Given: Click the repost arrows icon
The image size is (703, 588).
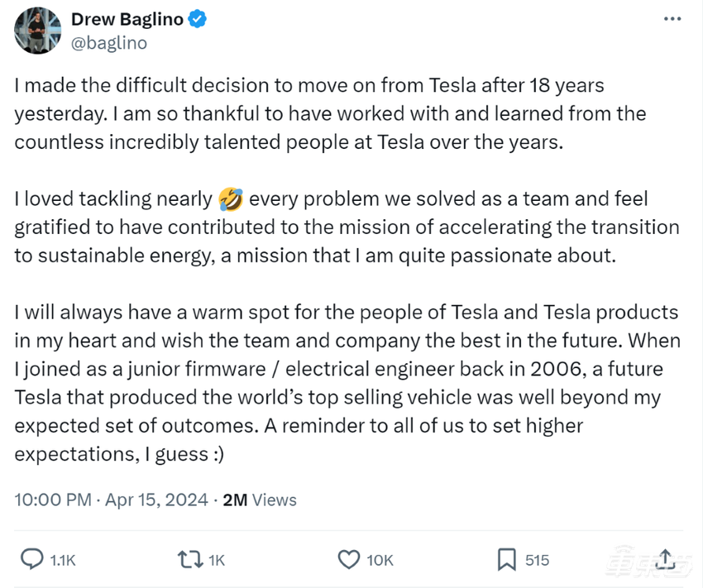Looking at the screenshot, I should [189, 560].
